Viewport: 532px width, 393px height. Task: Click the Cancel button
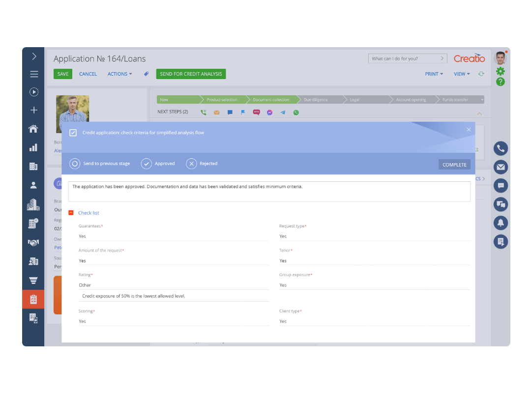tap(88, 74)
